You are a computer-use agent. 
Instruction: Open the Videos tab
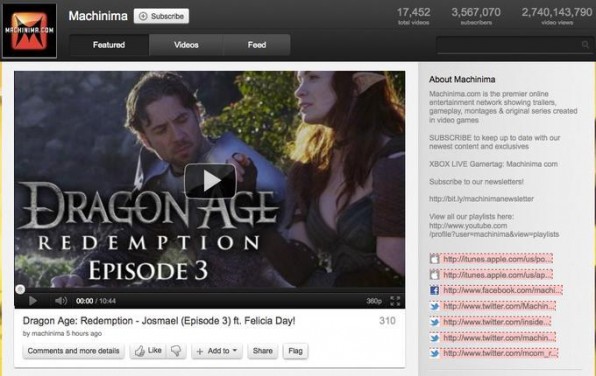[x=186, y=45]
